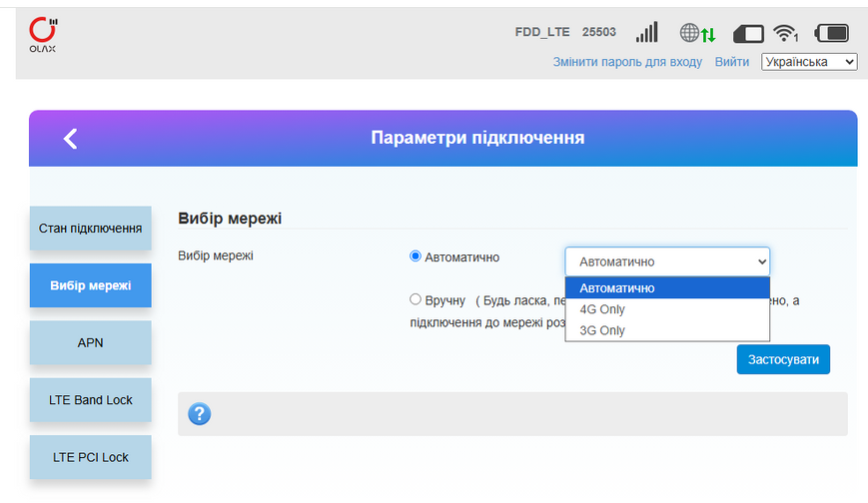Screen dimensions: 868x503
Task: Choose 3G Only from the list
Action: click(667, 330)
